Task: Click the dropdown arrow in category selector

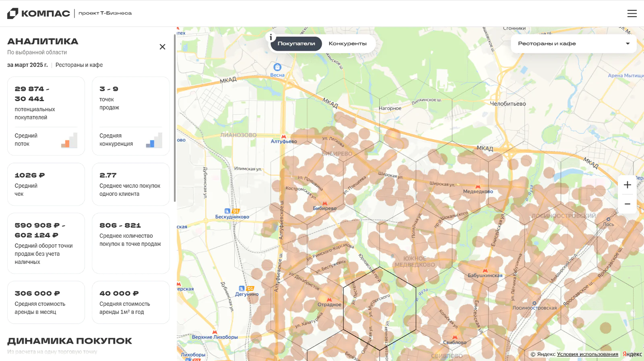Action: pyautogui.click(x=627, y=44)
